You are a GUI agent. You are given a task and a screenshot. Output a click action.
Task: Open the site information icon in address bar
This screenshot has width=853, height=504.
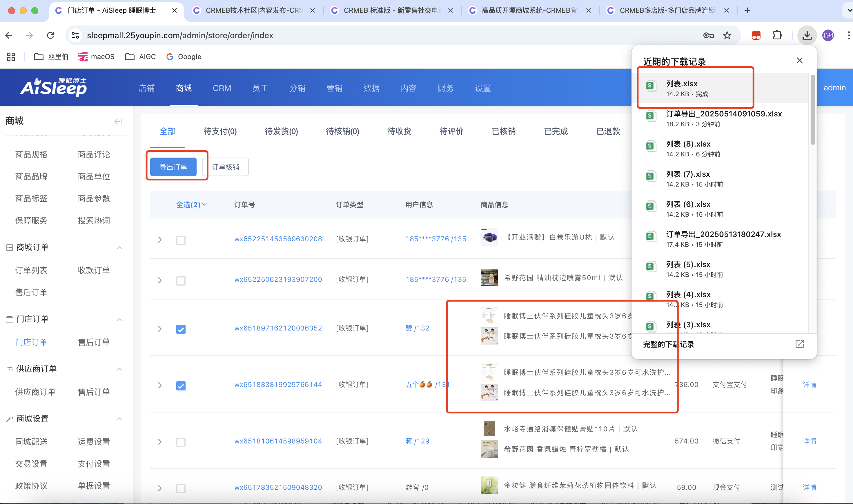tap(75, 35)
